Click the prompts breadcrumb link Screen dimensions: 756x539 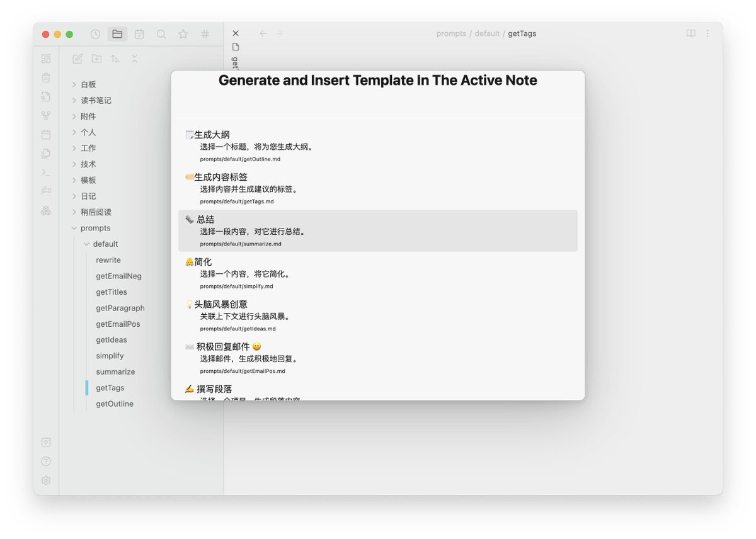coord(451,33)
